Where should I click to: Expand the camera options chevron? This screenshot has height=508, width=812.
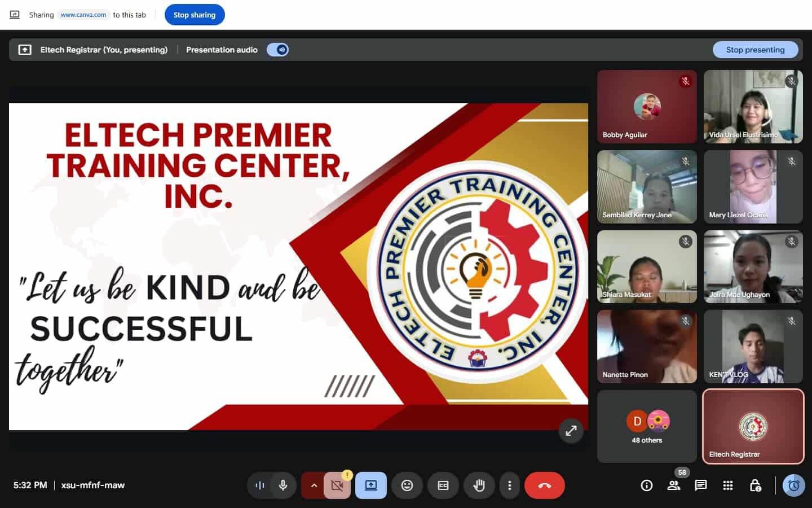(314, 485)
